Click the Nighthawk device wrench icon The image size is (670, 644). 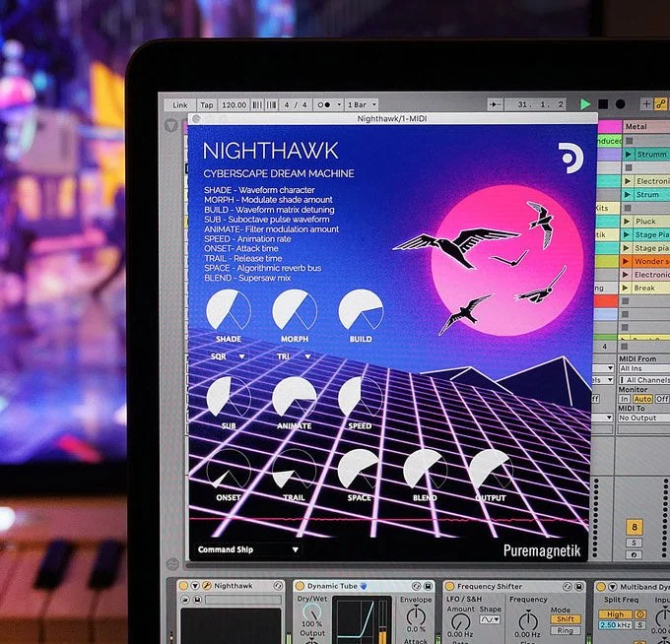[x=206, y=586]
